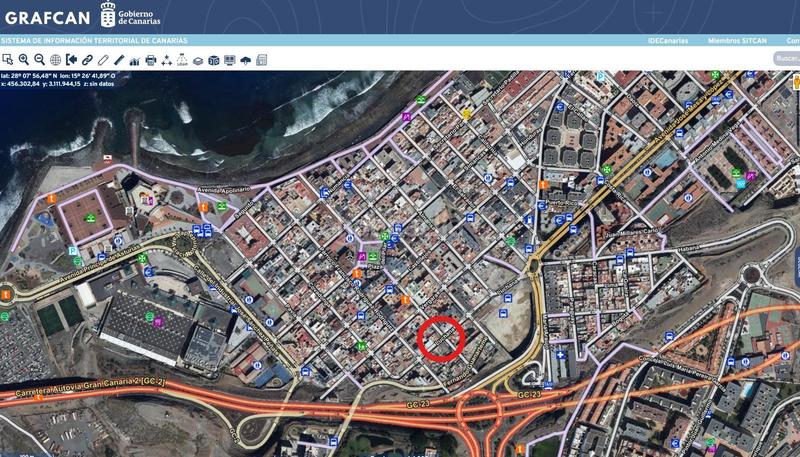The width and height of the screenshot is (800, 457).
Task: Click the red circle marker on map
Action: (x=441, y=338)
